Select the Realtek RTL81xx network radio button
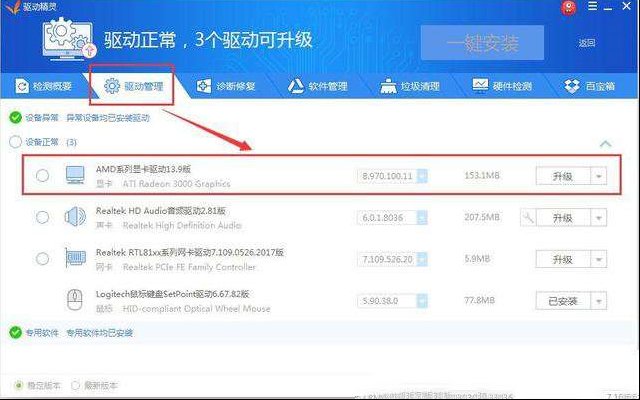This screenshot has width=640, height=400. pyautogui.click(x=42, y=259)
